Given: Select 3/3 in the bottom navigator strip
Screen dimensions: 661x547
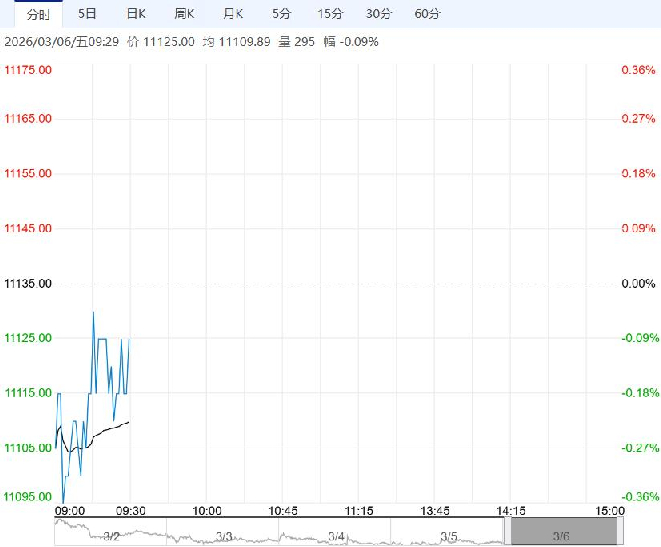Looking at the screenshot, I should (x=223, y=536).
